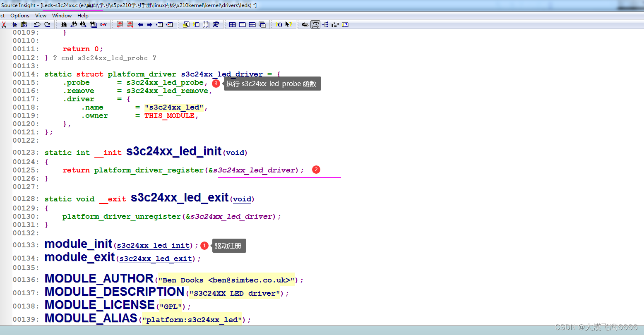644x335 pixels.
Task: Click the Cut scissors icon
Action: coord(4,24)
